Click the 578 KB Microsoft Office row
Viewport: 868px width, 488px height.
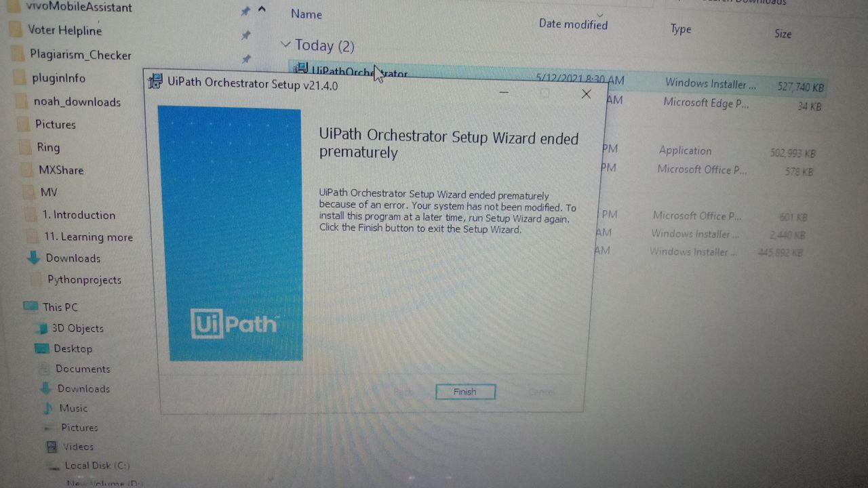click(x=706, y=170)
